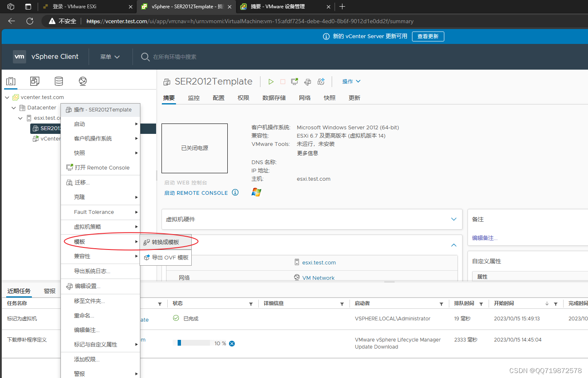Launch console icon in VM toolbar
This screenshot has width=588, height=378.
coord(294,82)
